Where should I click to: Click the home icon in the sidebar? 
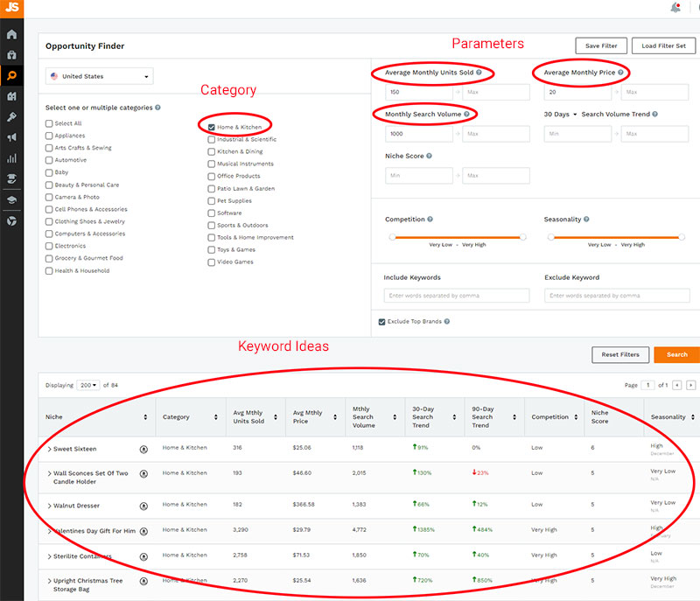(11, 34)
